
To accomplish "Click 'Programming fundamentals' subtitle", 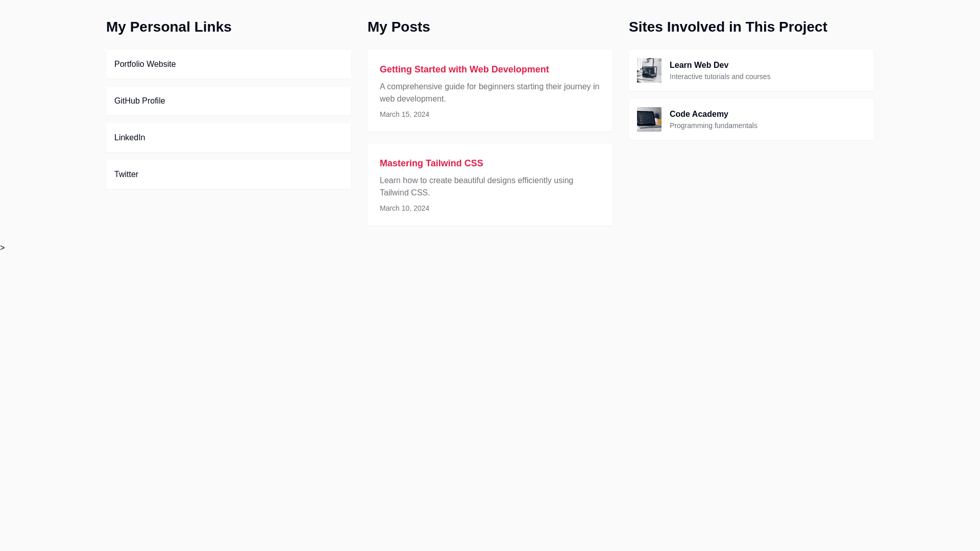I will [713, 126].
